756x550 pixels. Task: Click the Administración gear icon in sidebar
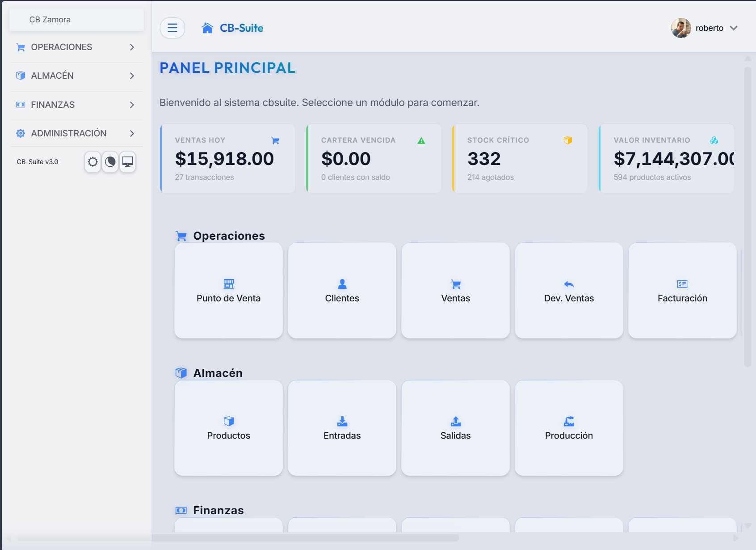(x=21, y=133)
